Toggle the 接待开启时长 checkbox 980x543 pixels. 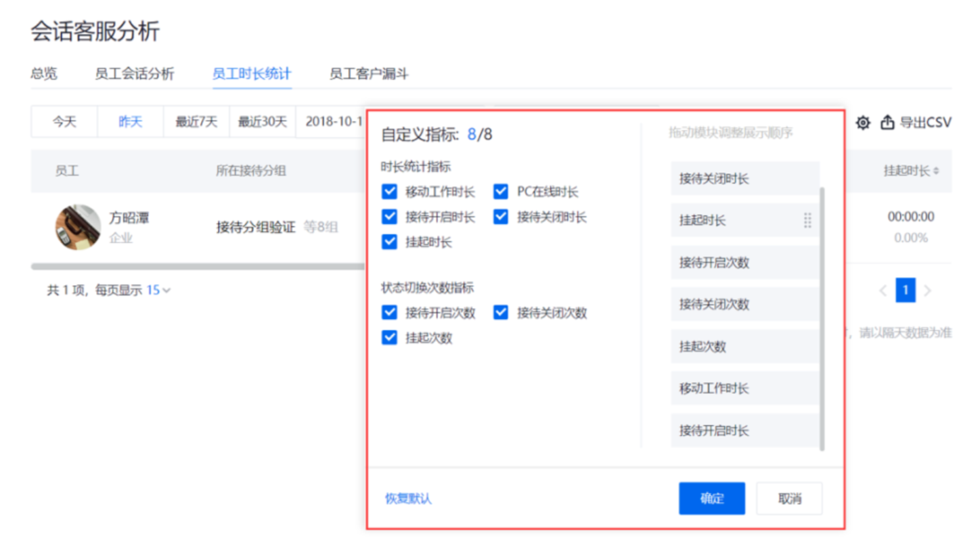(x=389, y=217)
